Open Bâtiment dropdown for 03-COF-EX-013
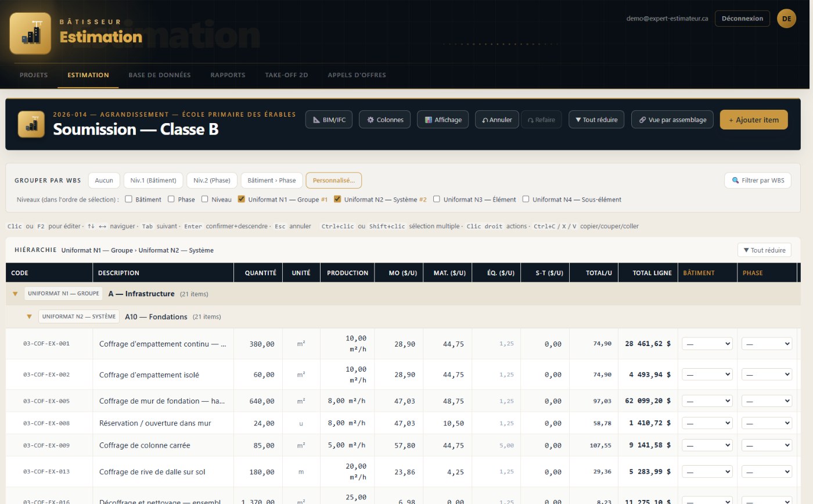Viewport: 813px width, 504px height. [x=707, y=471]
